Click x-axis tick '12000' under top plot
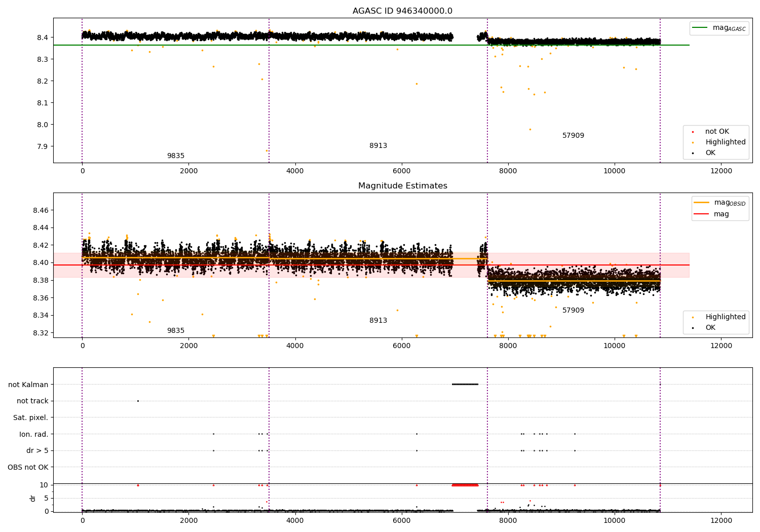760x532 pixels. 721,171
